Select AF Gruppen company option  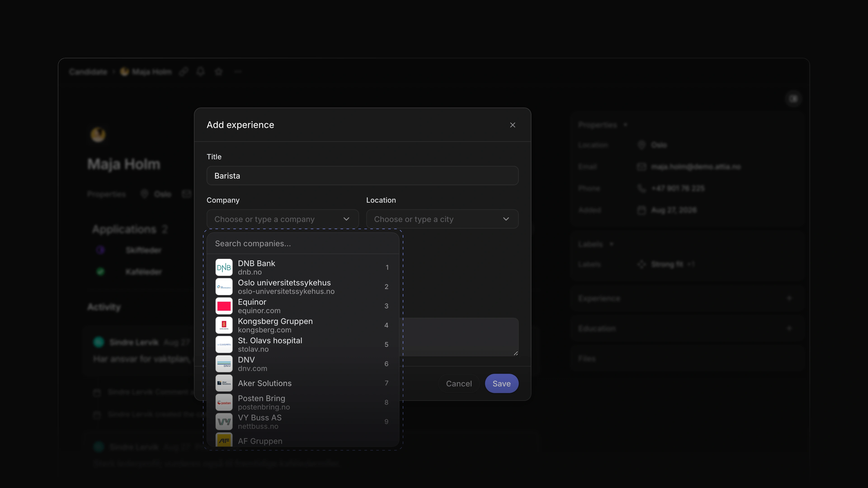click(303, 440)
